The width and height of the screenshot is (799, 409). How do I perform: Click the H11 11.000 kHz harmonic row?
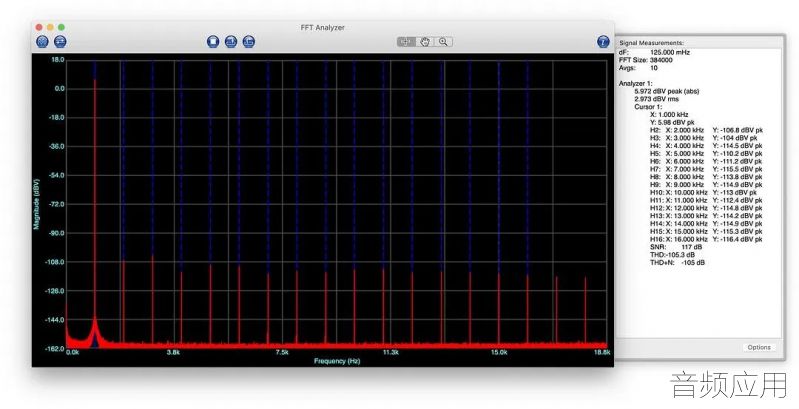click(x=706, y=200)
